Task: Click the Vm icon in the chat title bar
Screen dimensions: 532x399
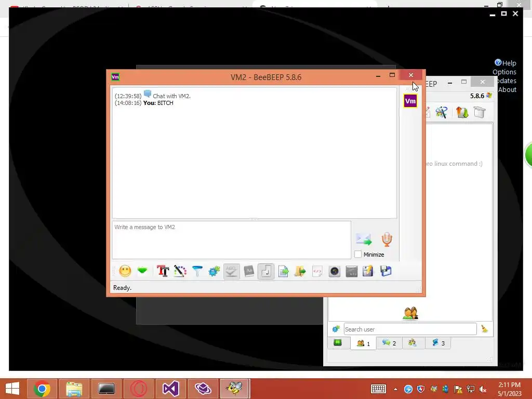Action: (115, 77)
